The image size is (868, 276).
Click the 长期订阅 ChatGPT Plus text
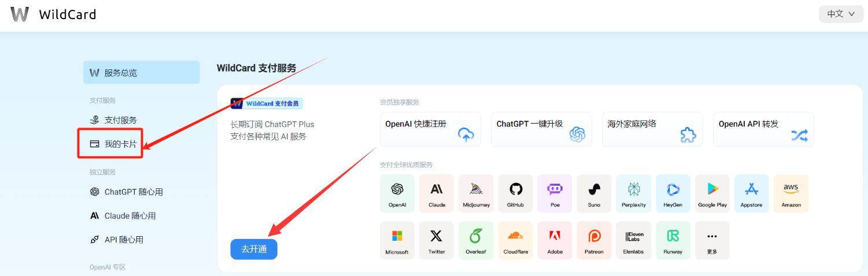coord(272,124)
